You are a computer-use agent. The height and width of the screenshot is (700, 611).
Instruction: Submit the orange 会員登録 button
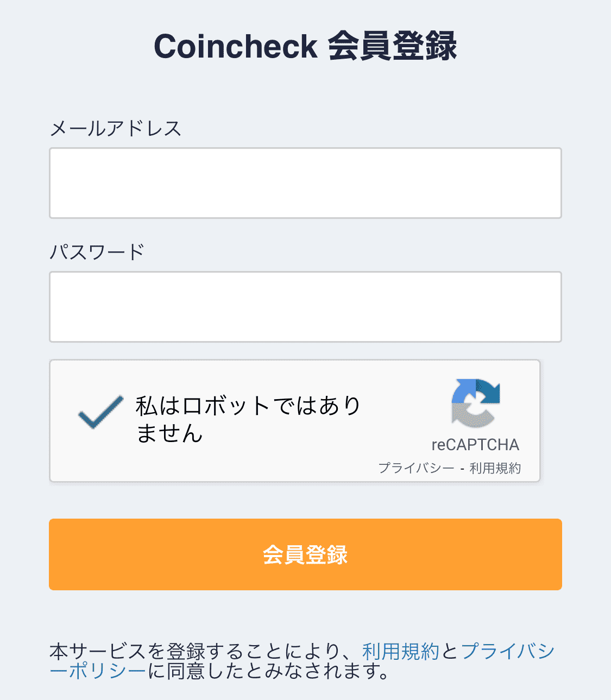tap(305, 554)
